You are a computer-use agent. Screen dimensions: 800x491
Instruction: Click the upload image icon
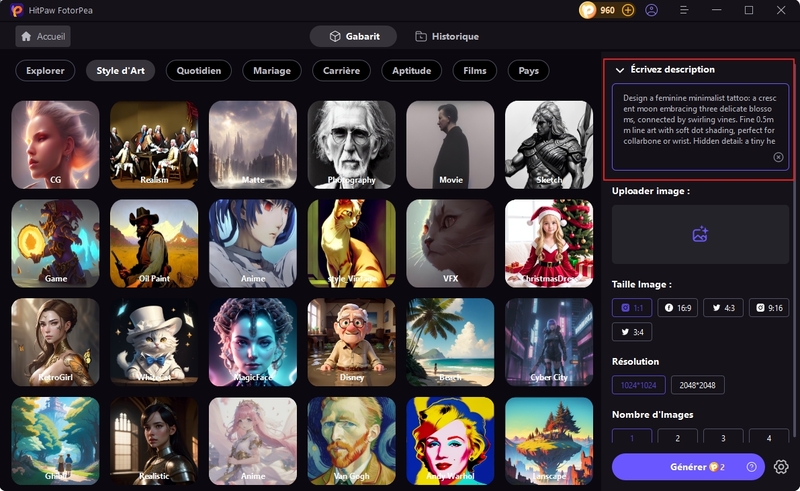click(x=700, y=234)
